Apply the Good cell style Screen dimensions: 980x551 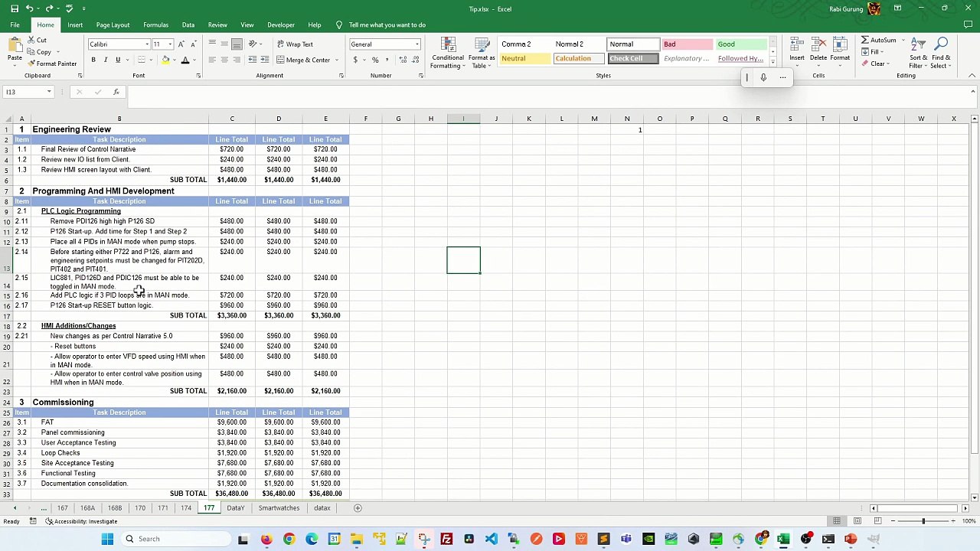pos(741,44)
